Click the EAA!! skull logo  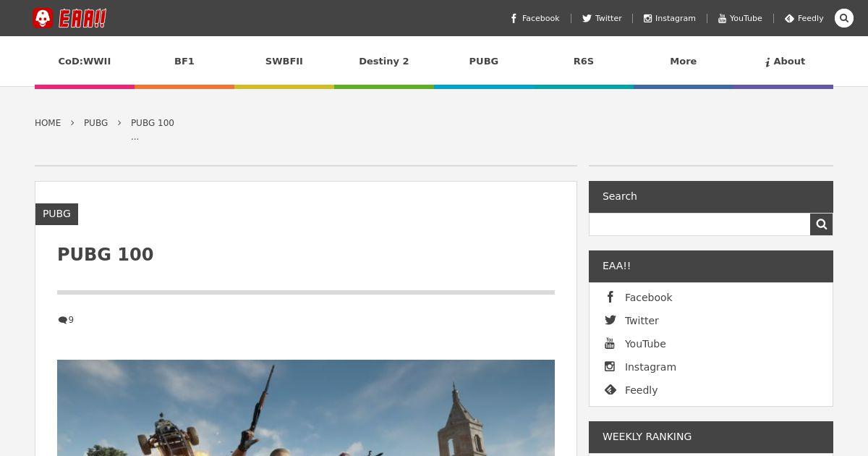pos(70,18)
